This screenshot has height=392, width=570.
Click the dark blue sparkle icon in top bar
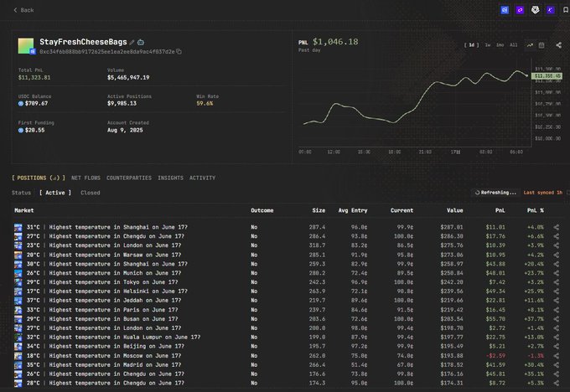point(551,10)
